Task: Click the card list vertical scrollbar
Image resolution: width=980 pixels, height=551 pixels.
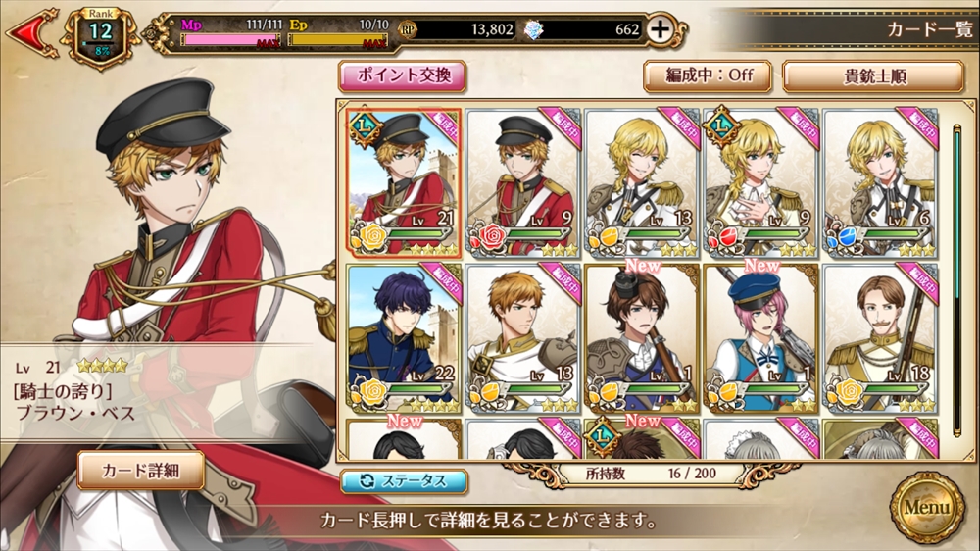Action: [956, 279]
